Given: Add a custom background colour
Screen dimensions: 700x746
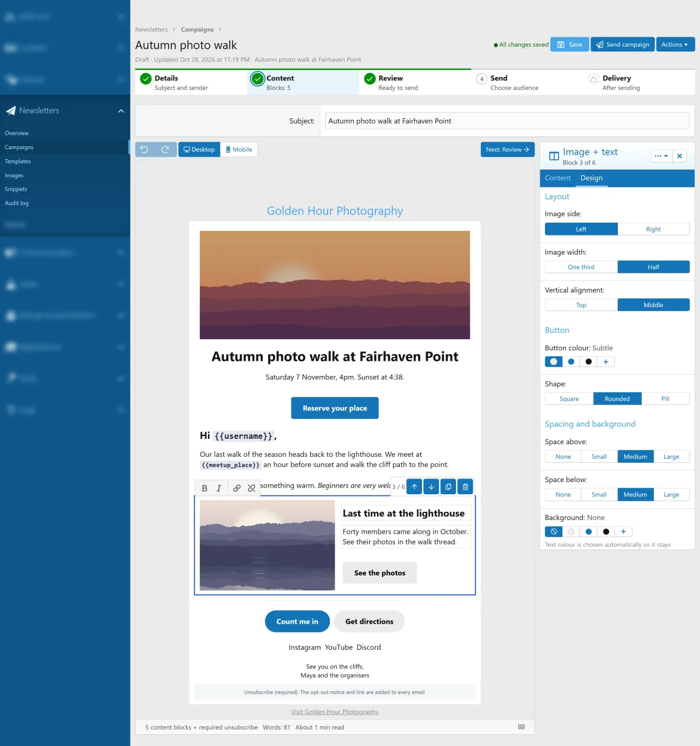Looking at the screenshot, I should [624, 532].
